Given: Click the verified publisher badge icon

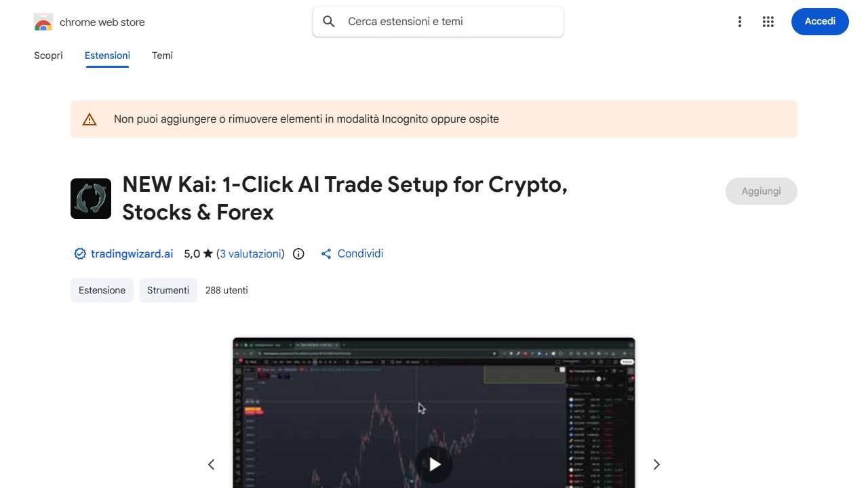Looking at the screenshot, I should coord(80,254).
